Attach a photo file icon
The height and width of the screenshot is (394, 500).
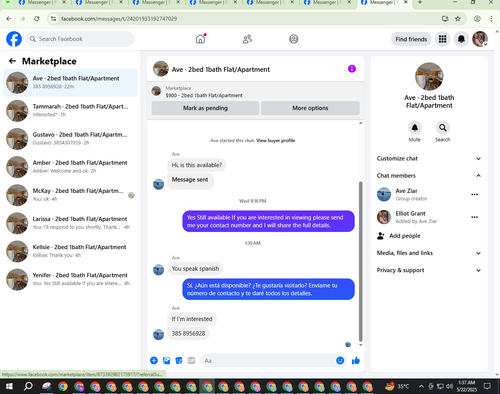click(x=166, y=360)
